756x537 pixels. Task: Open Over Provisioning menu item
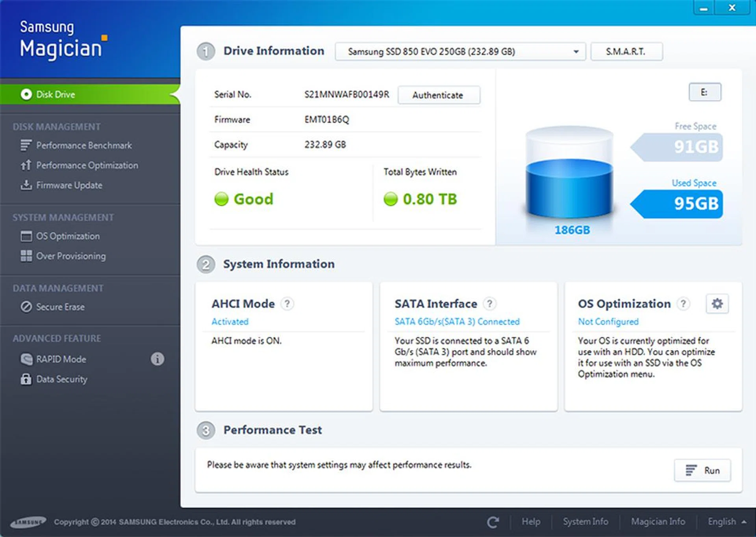71,256
